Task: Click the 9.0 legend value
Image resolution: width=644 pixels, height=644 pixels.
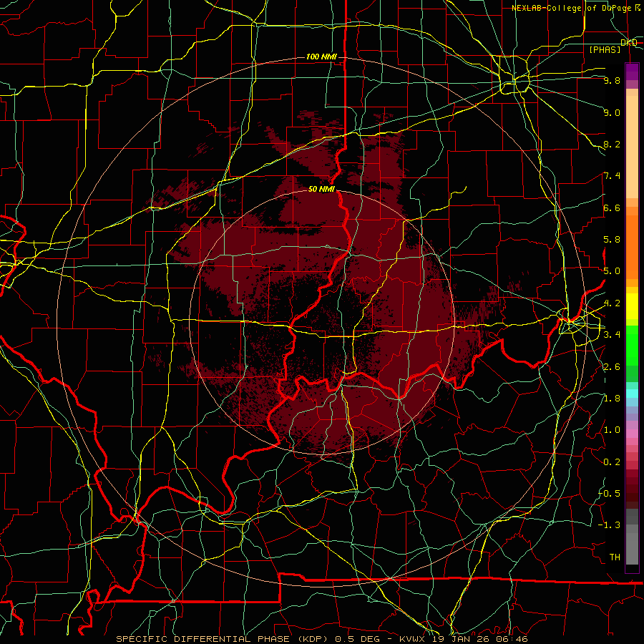Action: [612, 112]
